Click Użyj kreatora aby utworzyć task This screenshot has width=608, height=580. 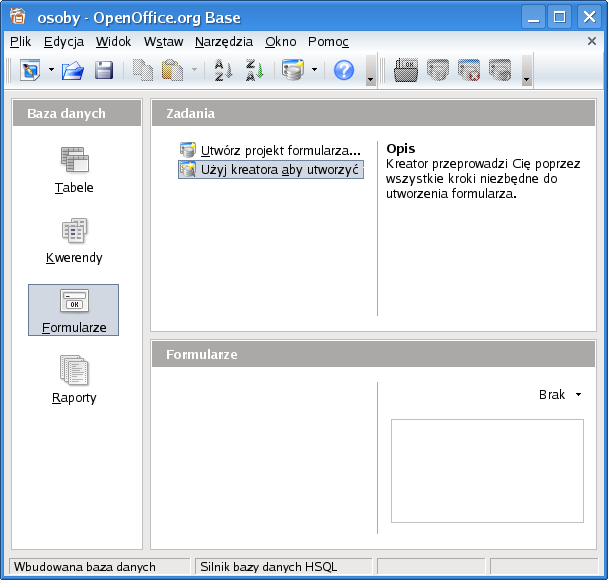(x=271, y=170)
